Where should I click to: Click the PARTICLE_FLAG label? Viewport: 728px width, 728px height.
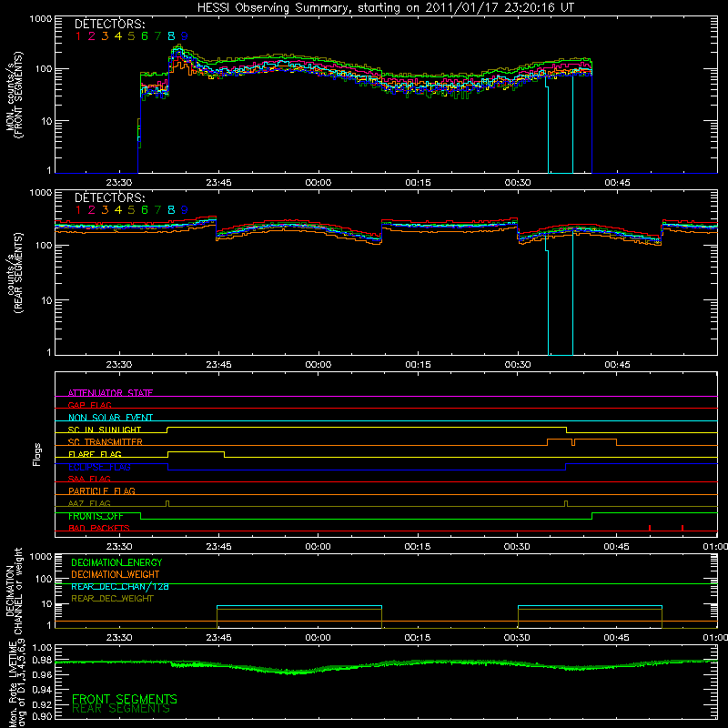[x=102, y=490]
